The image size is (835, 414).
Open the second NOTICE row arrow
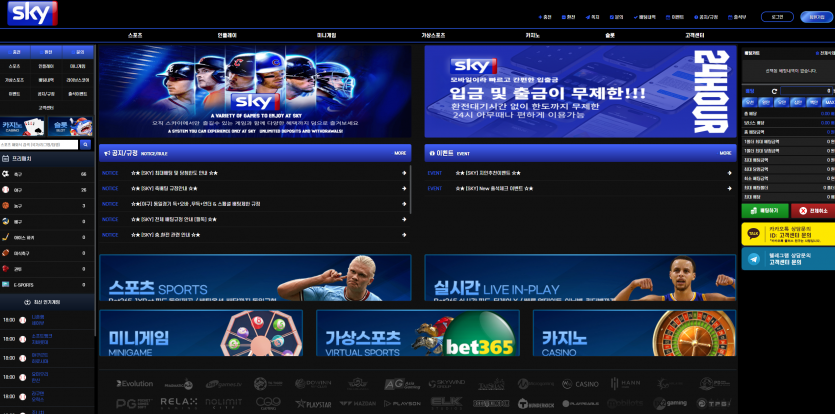point(404,189)
